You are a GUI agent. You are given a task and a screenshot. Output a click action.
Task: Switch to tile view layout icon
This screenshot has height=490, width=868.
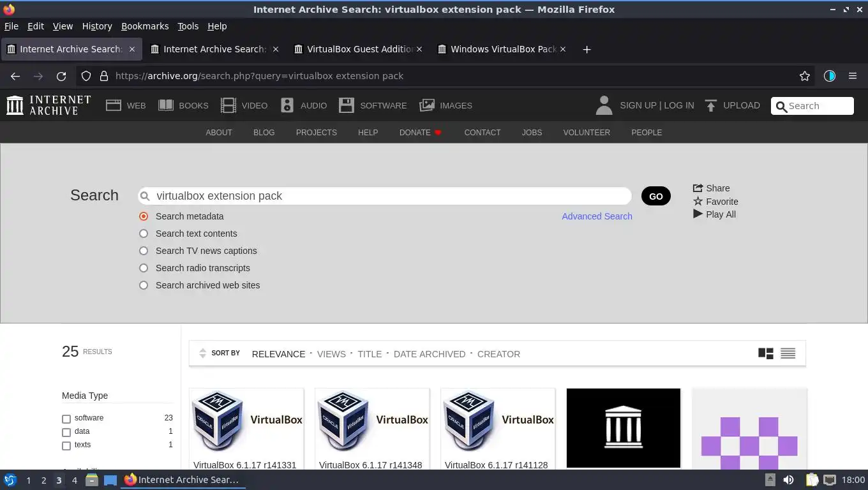(766, 353)
